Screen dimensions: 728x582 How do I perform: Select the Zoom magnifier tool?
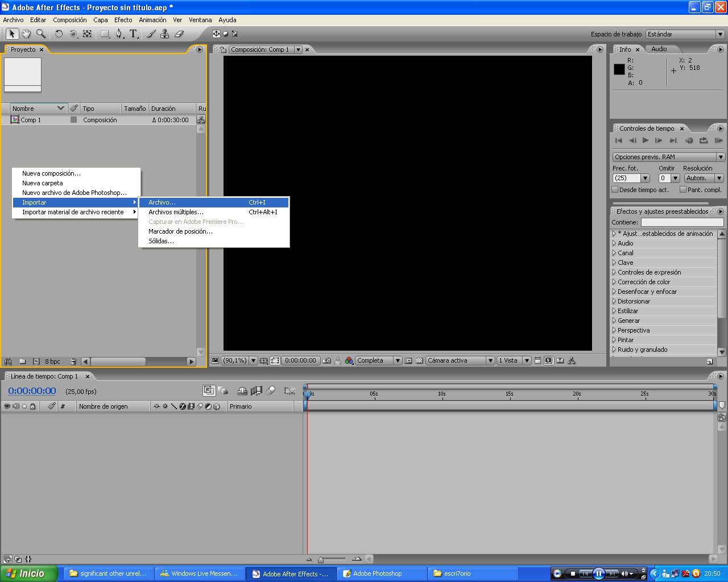[40, 34]
